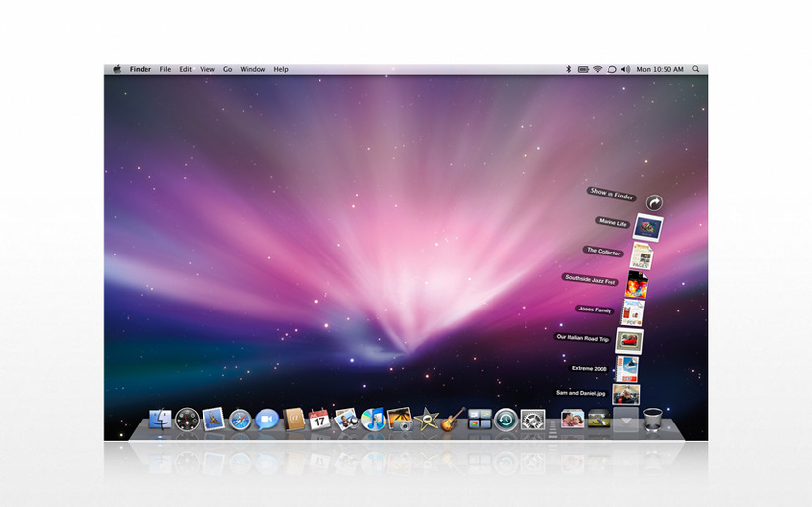Collapse the Documents stack arrow
The width and height of the screenshot is (812, 507).
click(626, 420)
